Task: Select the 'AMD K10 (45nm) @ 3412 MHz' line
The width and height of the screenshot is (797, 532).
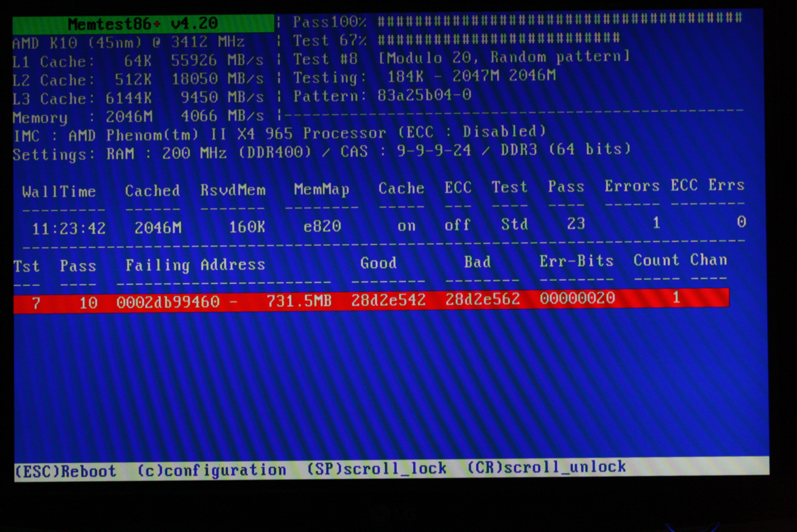Action: [128, 42]
